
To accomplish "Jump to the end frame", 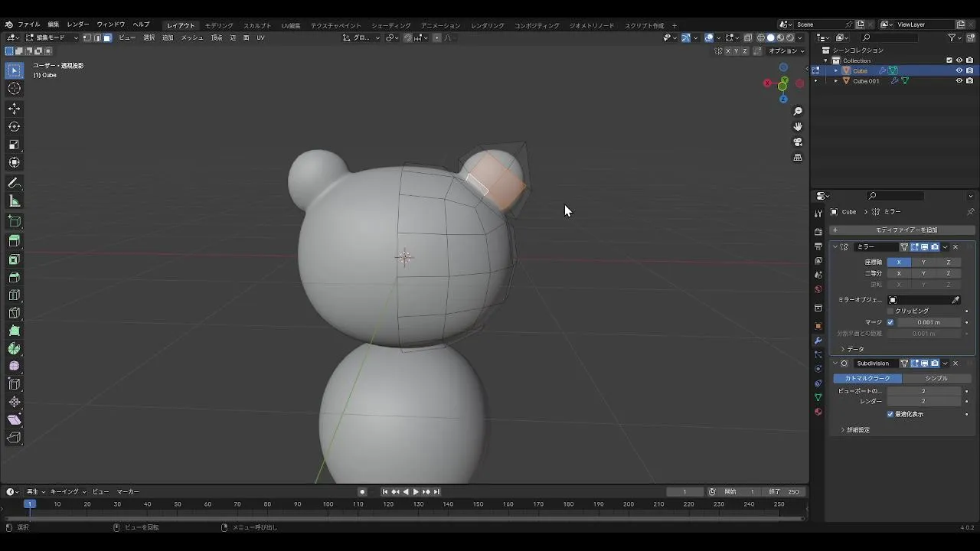I will click(x=436, y=492).
